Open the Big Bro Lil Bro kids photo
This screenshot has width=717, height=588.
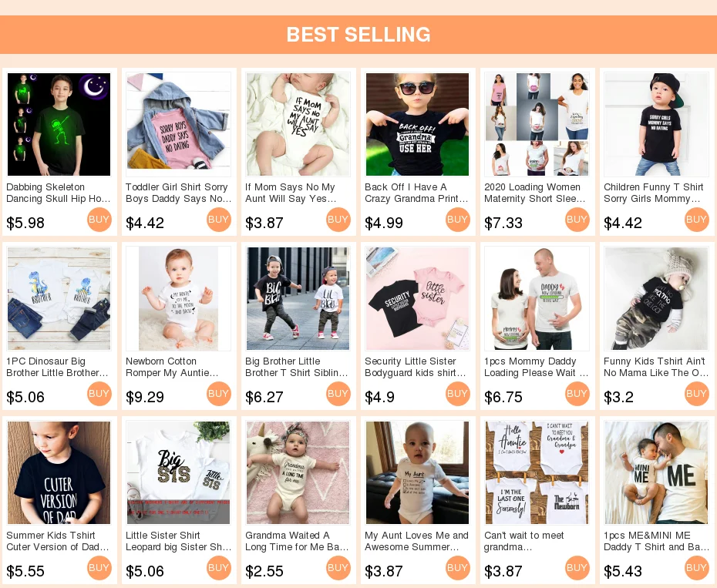[298, 298]
